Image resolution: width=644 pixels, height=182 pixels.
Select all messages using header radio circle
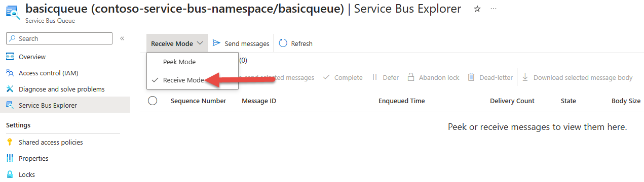tap(153, 101)
